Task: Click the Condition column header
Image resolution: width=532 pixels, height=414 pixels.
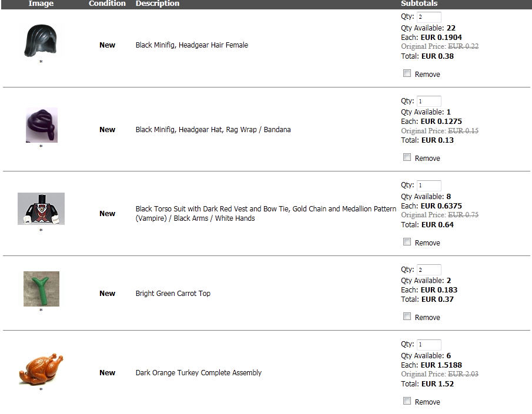Action: click(107, 4)
